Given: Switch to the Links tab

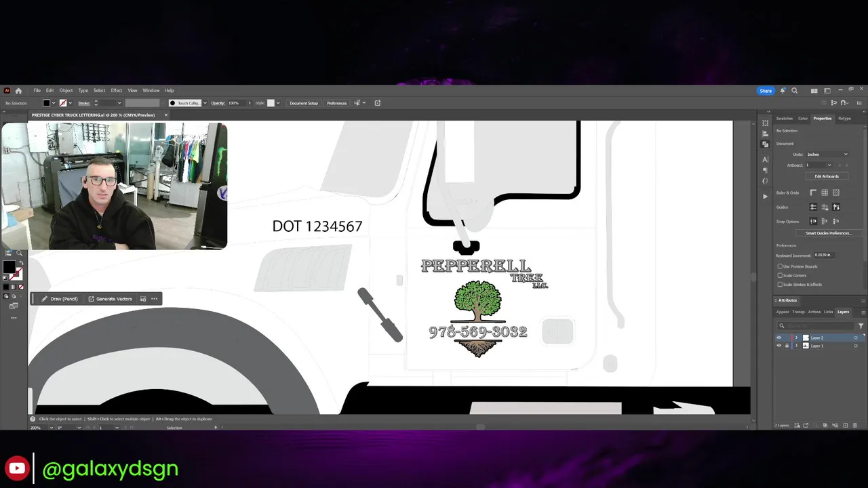Looking at the screenshot, I should [828, 312].
